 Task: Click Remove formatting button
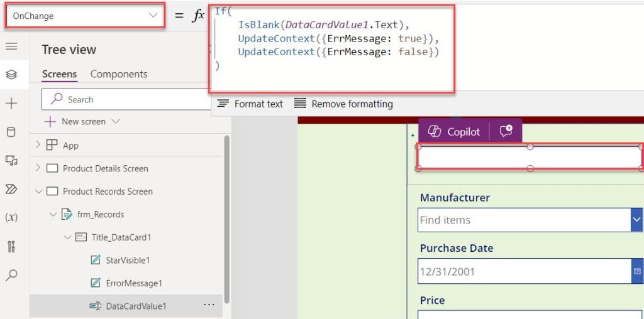tap(344, 104)
